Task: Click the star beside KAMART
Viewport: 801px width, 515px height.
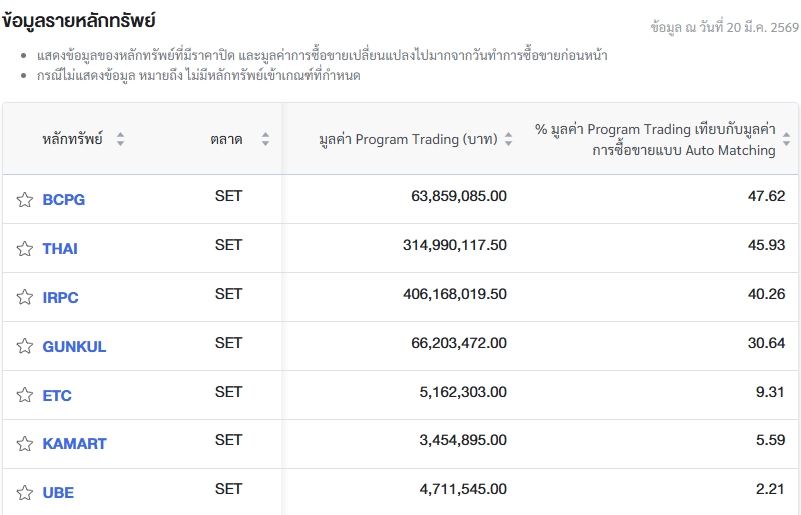Action: 25,444
